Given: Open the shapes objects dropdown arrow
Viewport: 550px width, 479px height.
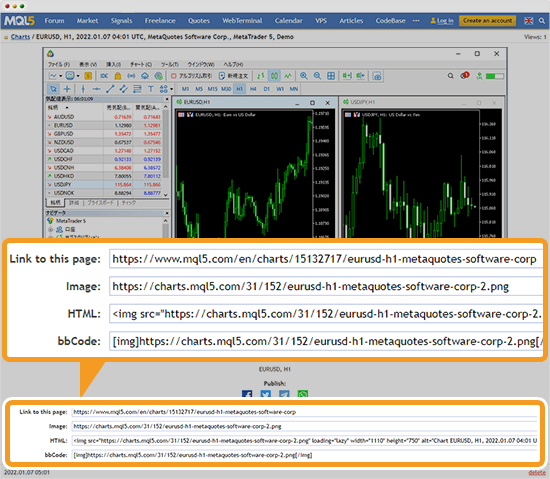Looking at the screenshot, I should click(x=172, y=89).
